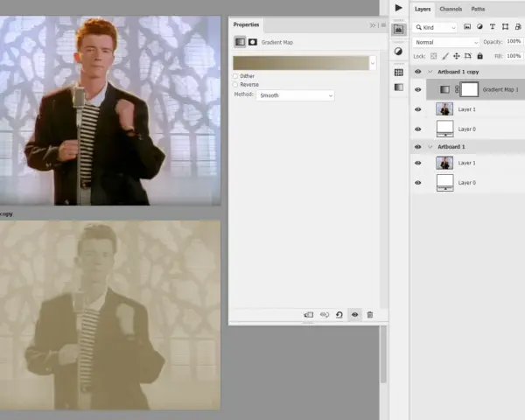525x420 pixels.
Task: View previous state icon in Properties
Action: tap(325, 315)
